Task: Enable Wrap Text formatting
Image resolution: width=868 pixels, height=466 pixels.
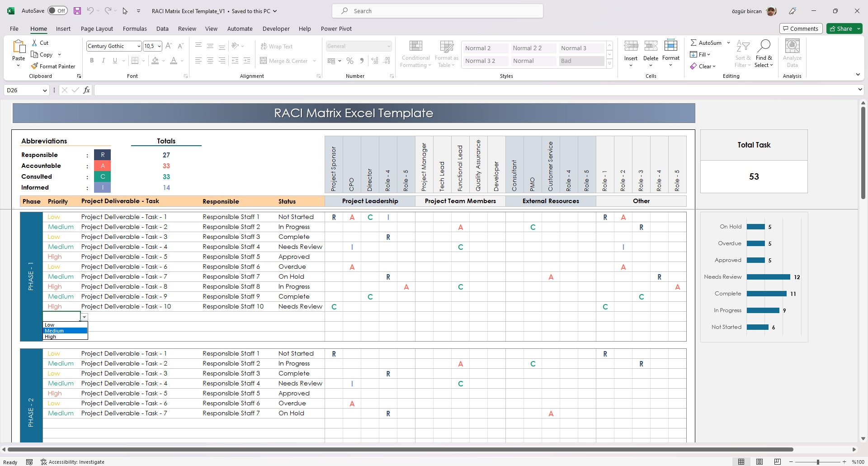Action: point(276,46)
